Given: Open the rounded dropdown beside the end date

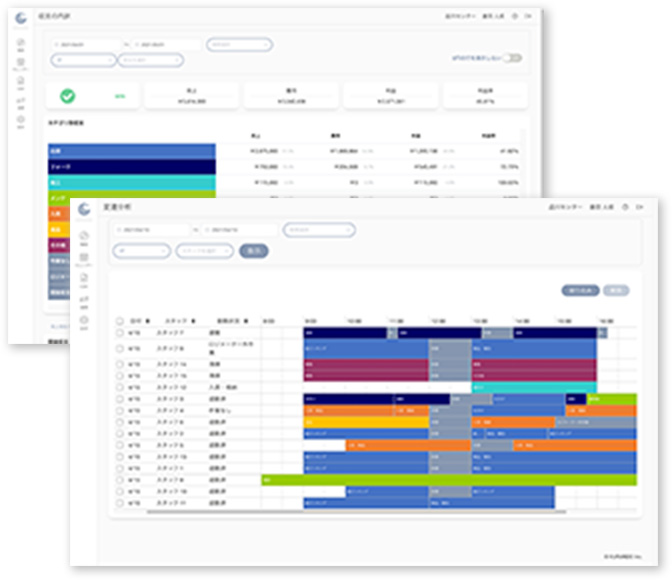Looking at the screenshot, I should point(319,230).
